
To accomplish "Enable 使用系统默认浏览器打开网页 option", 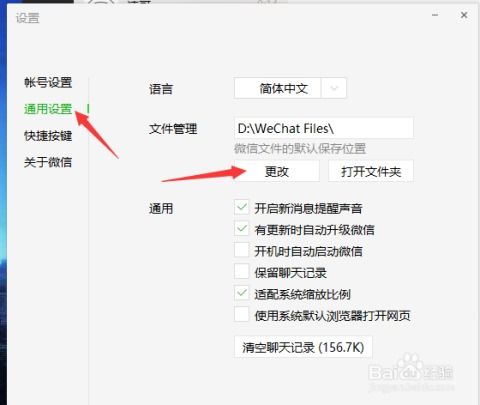I will (x=242, y=314).
